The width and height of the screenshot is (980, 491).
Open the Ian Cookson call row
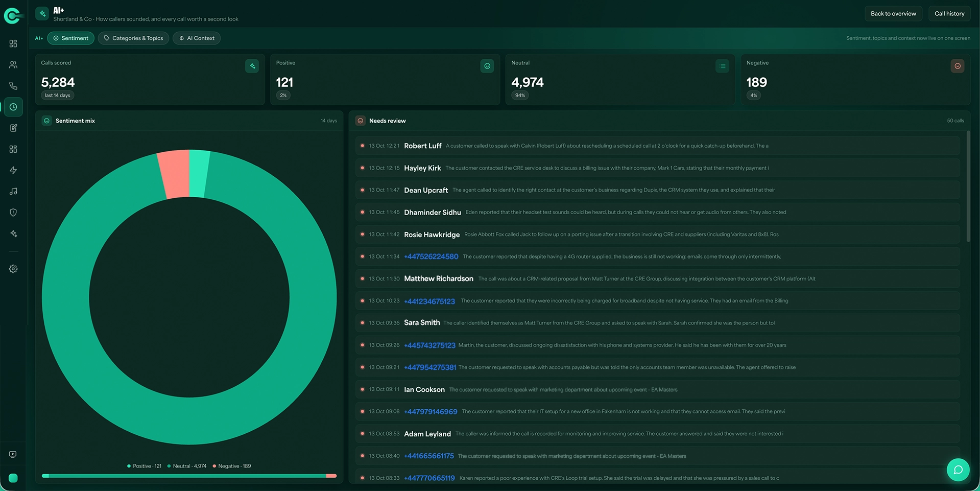(x=658, y=389)
